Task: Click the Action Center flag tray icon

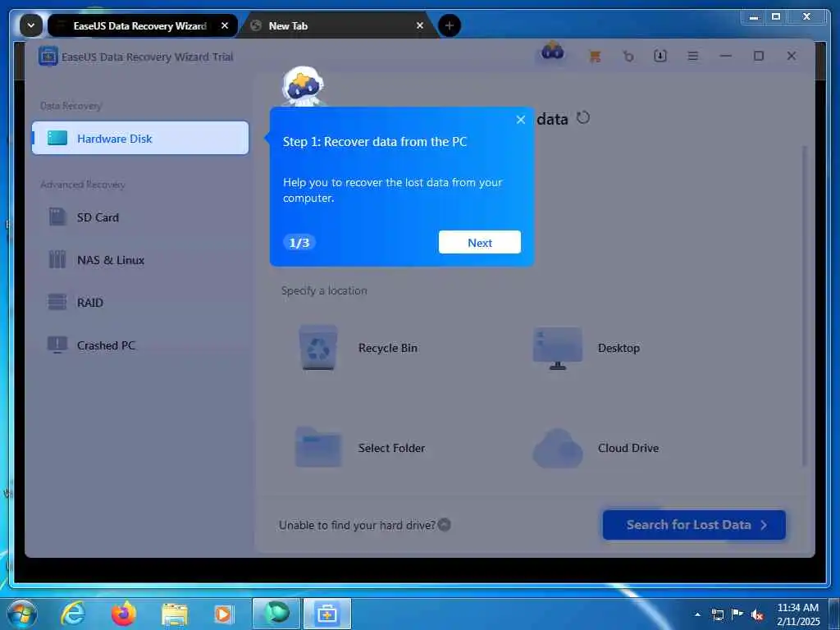Action: pyautogui.click(x=737, y=614)
